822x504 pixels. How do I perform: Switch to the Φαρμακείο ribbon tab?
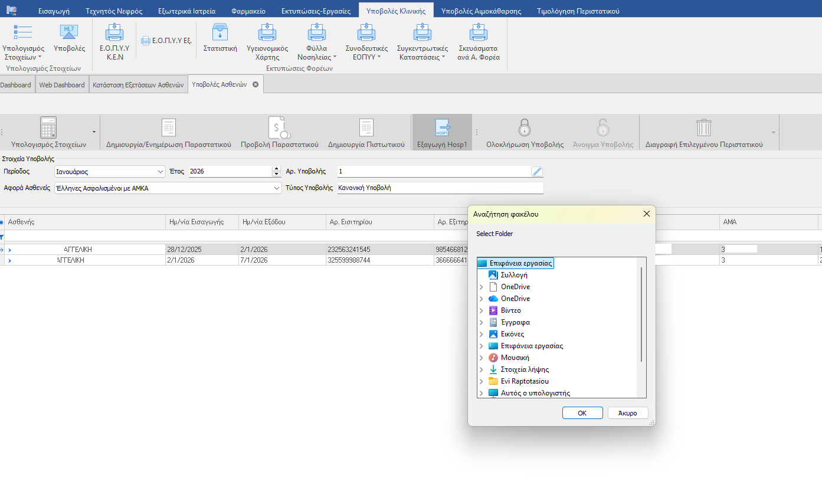coord(248,11)
